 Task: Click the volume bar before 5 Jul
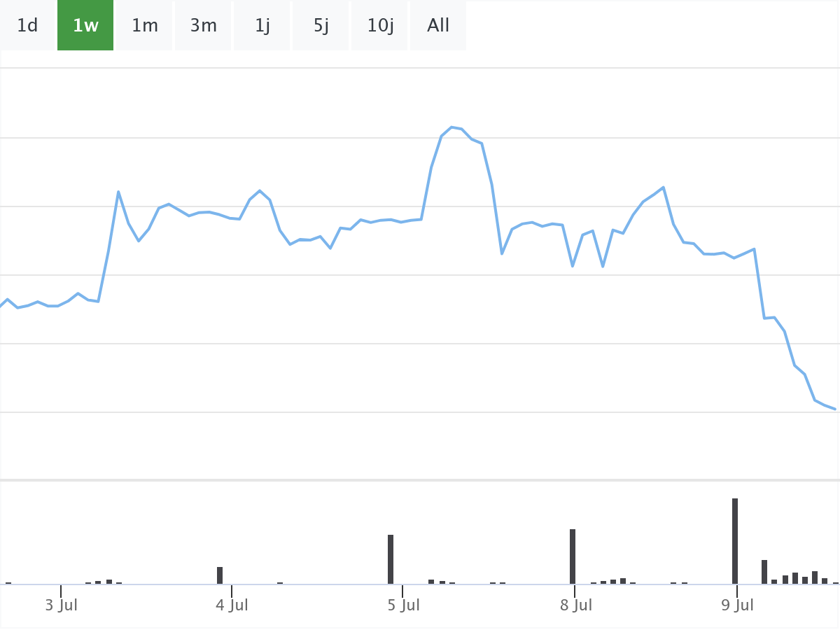click(x=391, y=559)
